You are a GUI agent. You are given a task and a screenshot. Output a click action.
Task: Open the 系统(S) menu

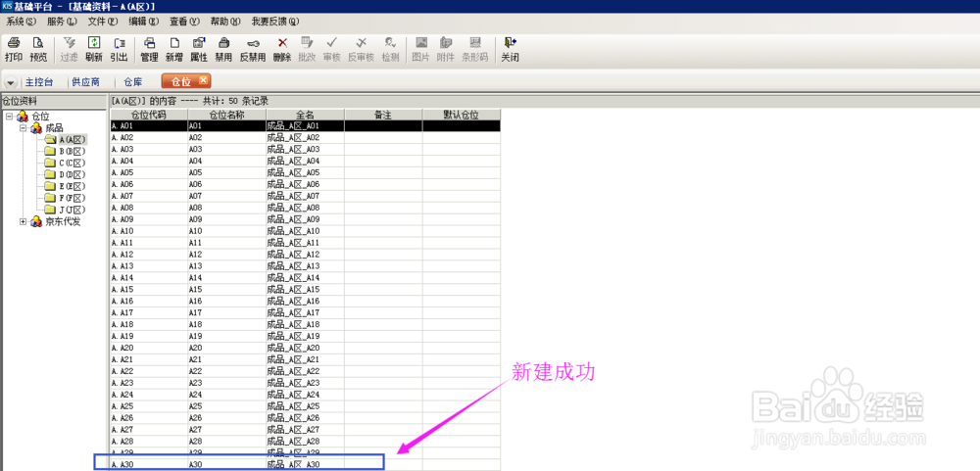click(x=22, y=22)
